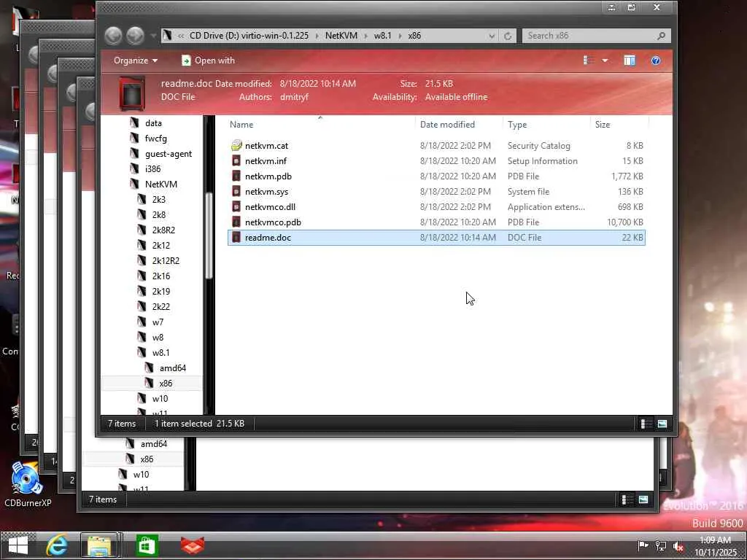Image resolution: width=747 pixels, height=560 pixels.
Task: Open CDBurnerXP desktop shortcut
Action: click(28, 484)
